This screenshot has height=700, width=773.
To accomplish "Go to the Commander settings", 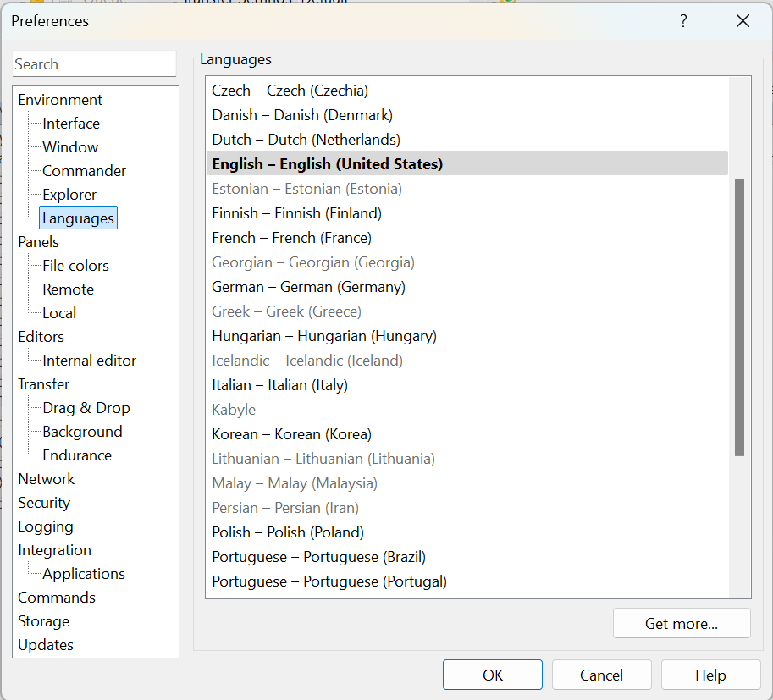I will click(x=84, y=171).
